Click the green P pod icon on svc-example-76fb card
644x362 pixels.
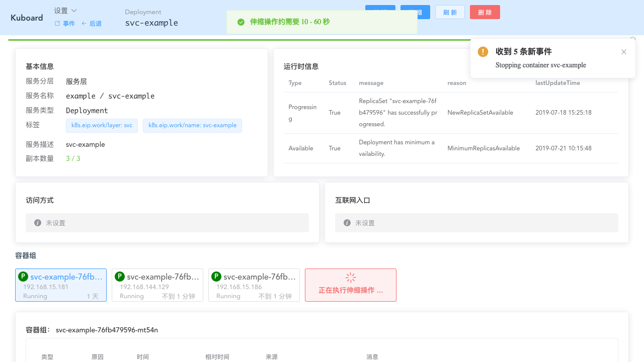click(23, 277)
